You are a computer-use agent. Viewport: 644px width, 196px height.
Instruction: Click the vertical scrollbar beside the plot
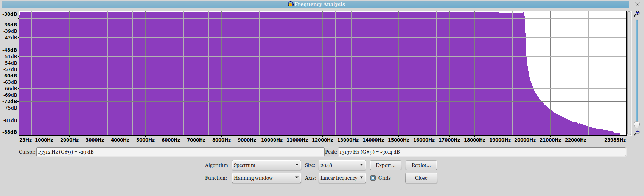pos(630,73)
